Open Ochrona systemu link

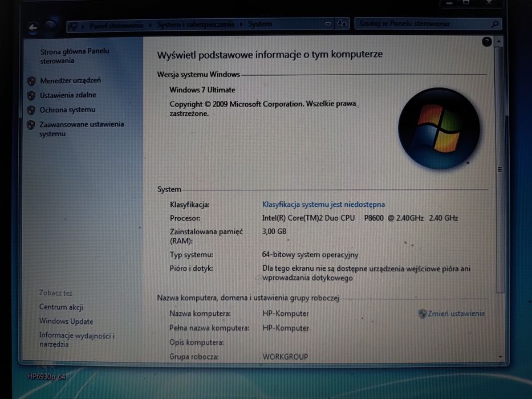click(67, 109)
